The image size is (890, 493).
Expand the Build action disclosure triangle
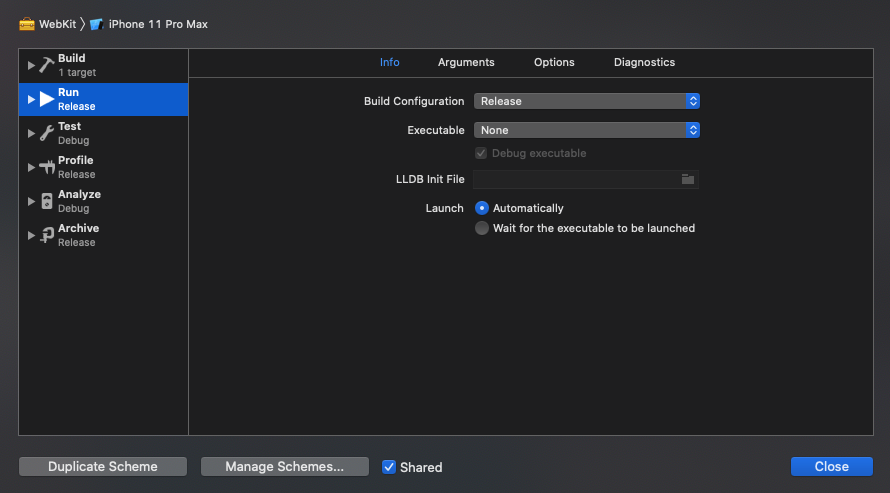(x=31, y=65)
